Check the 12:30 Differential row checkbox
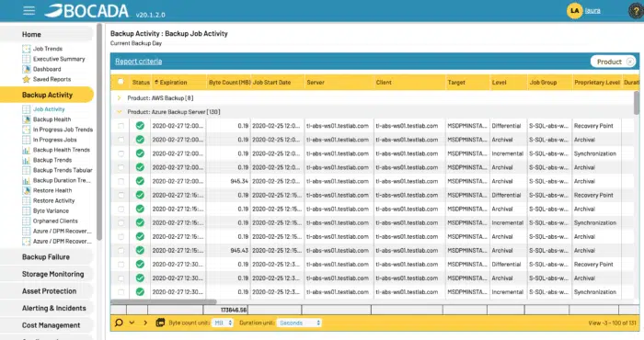The image size is (644, 340). [121, 265]
